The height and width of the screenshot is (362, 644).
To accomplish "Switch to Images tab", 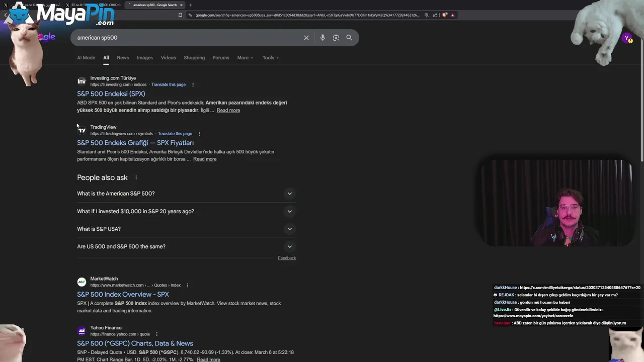I will point(145,58).
